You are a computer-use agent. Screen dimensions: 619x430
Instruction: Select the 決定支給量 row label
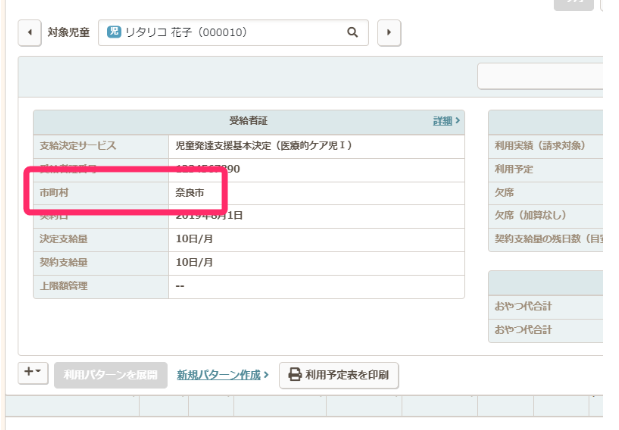[64, 238]
